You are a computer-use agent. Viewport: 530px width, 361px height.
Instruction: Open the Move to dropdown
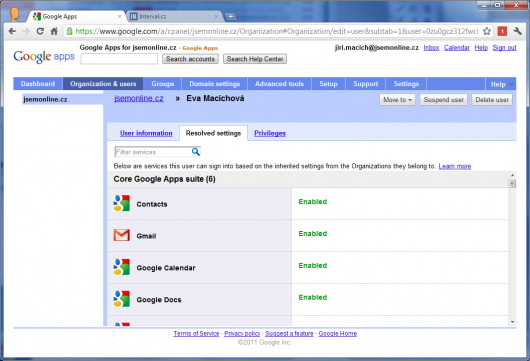[397, 100]
